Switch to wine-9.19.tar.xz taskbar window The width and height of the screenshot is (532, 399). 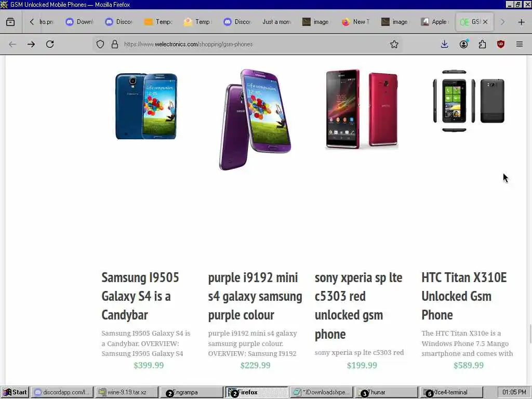[x=127, y=392]
